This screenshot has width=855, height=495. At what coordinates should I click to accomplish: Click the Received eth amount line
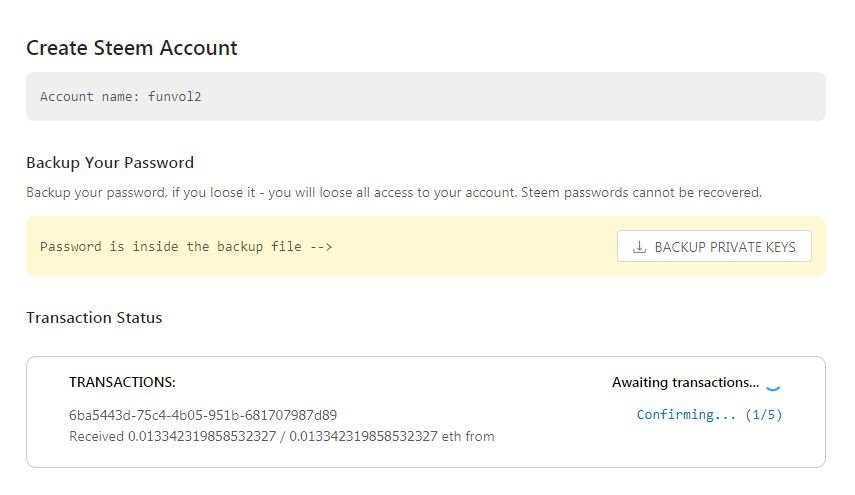click(x=281, y=436)
